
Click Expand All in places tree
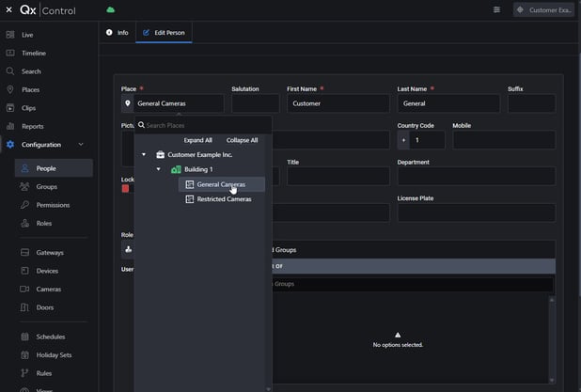click(x=197, y=140)
